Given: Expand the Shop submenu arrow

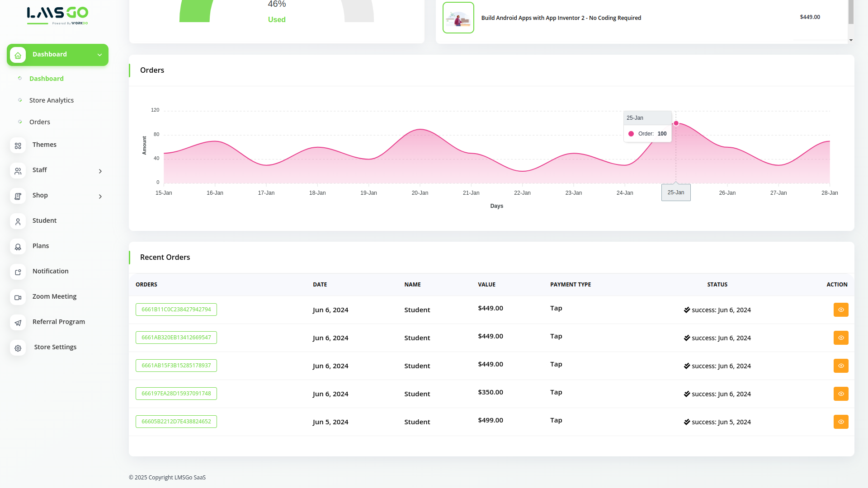Looking at the screenshot, I should 100,197.
